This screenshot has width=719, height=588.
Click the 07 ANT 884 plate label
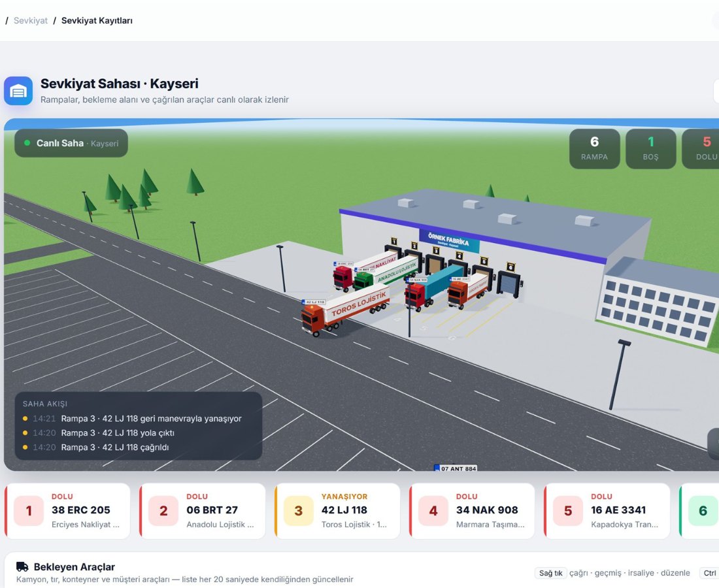click(456, 468)
